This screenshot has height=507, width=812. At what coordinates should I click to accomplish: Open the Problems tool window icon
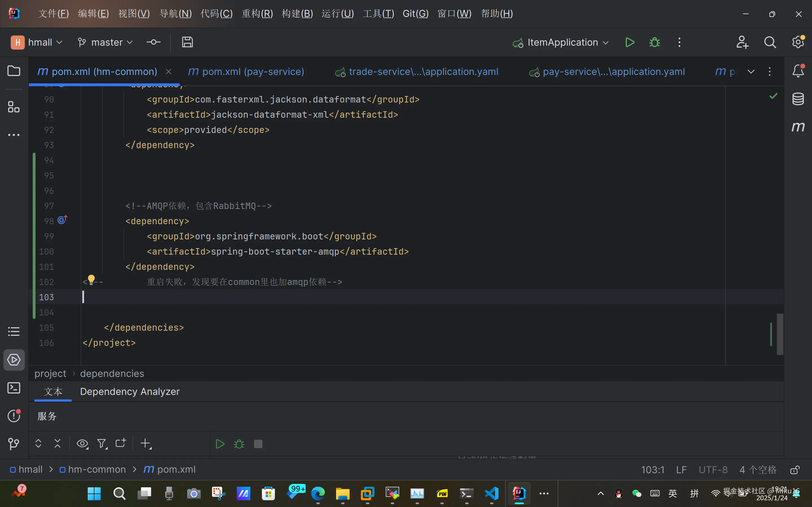[x=14, y=416]
